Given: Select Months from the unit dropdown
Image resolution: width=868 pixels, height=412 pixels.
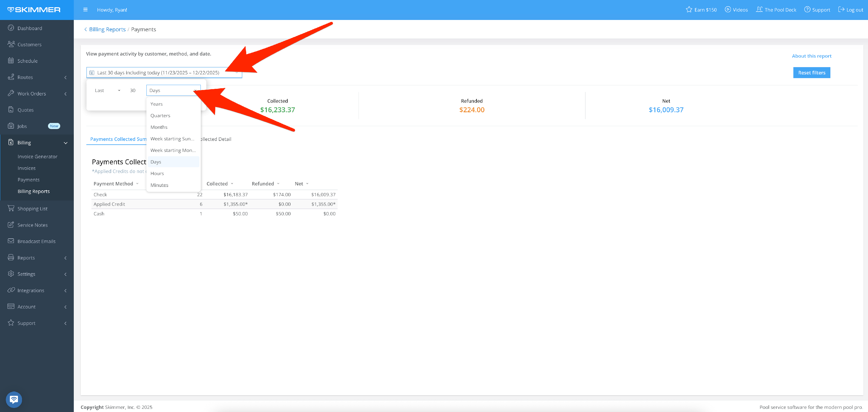Looking at the screenshot, I should pos(159,127).
